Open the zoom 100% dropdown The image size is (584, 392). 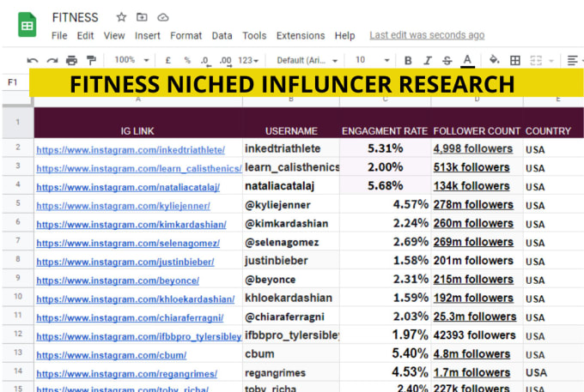click(x=131, y=60)
